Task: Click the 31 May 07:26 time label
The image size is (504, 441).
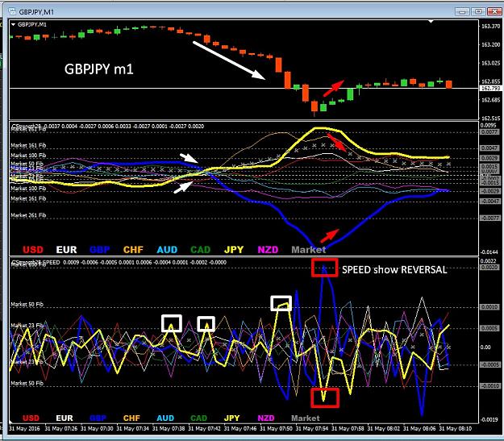Action: coord(61,428)
